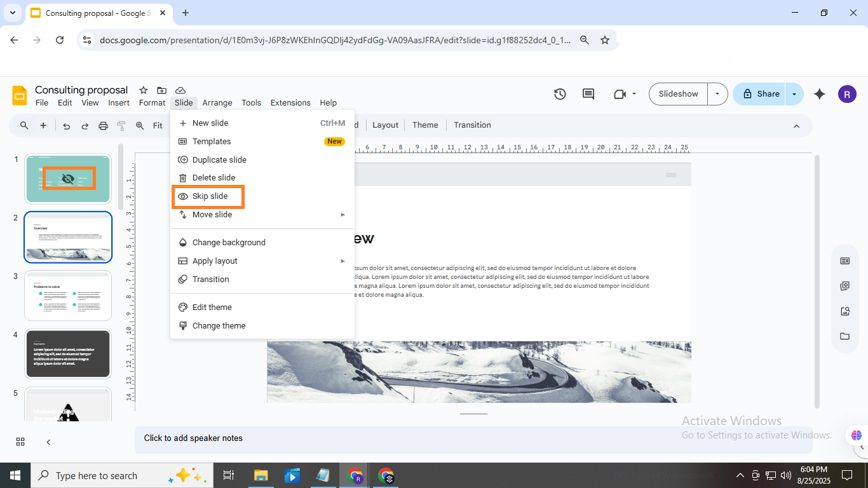Click the Gemini sparkle icon
Screen dimensions: 868x488
point(820,94)
